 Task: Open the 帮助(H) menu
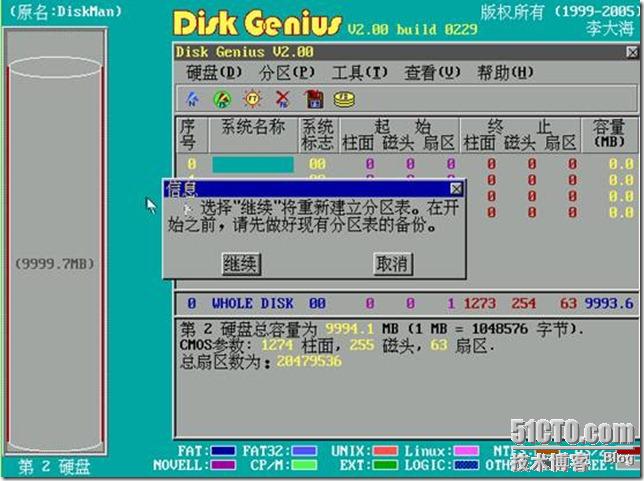click(505, 73)
